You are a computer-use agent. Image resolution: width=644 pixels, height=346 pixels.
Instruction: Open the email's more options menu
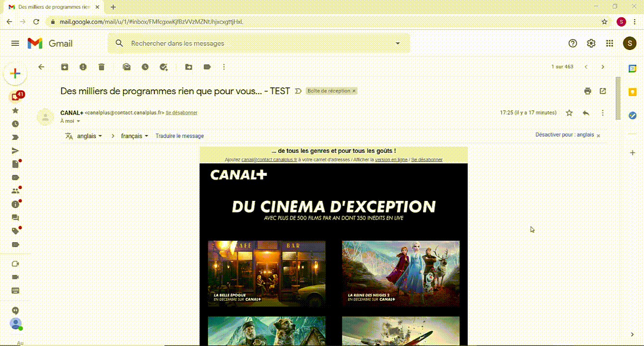pos(603,113)
